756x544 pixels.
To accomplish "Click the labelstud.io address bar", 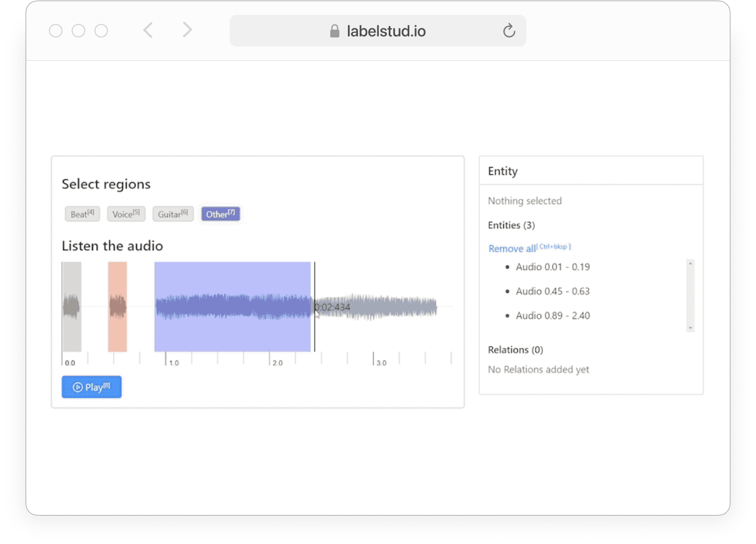I will pyautogui.click(x=377, y=31).
